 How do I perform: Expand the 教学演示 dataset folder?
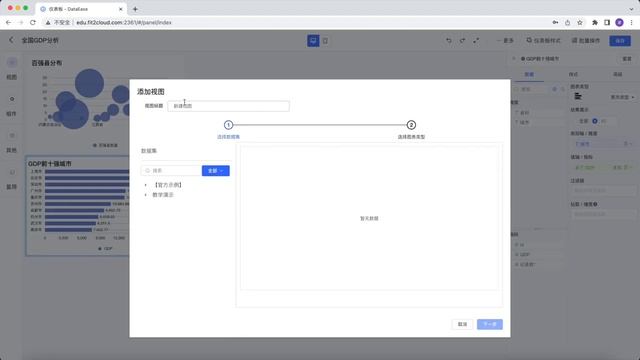pyautogui.click(x=146, y=195)
